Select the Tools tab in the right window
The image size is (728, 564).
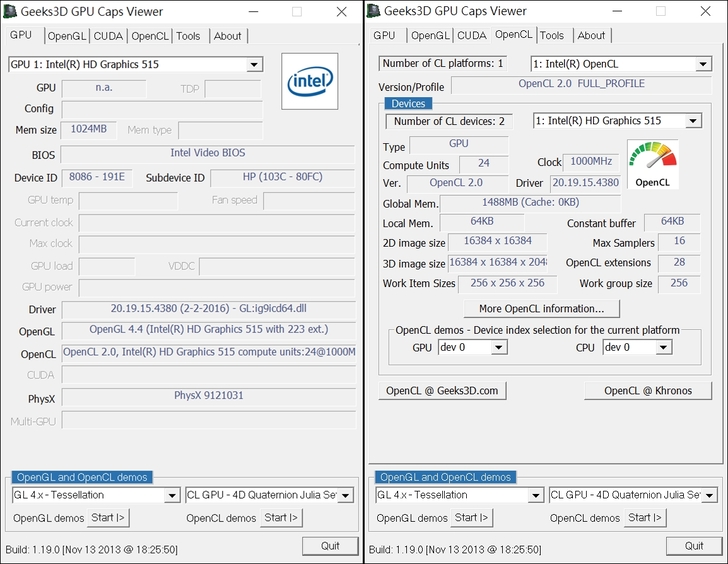[552, 36]
